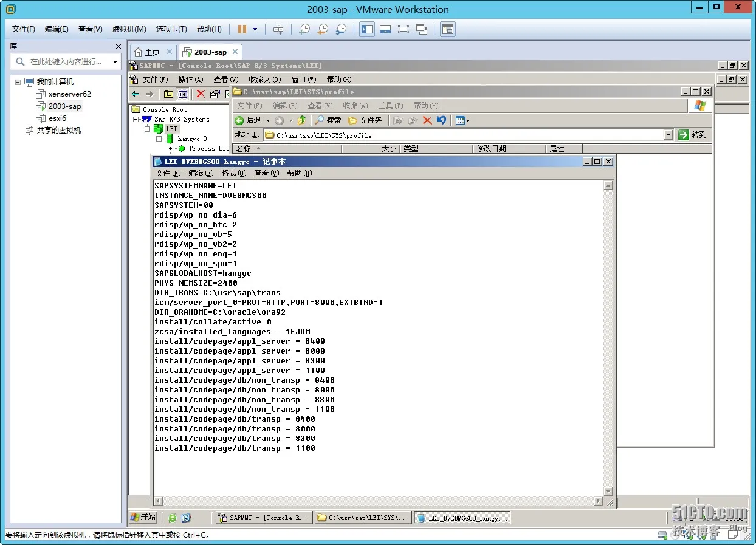The height and width of the screenshot is (545, 756).
Task: Click Explorer 后退 back button
Action: coord(249,120)
